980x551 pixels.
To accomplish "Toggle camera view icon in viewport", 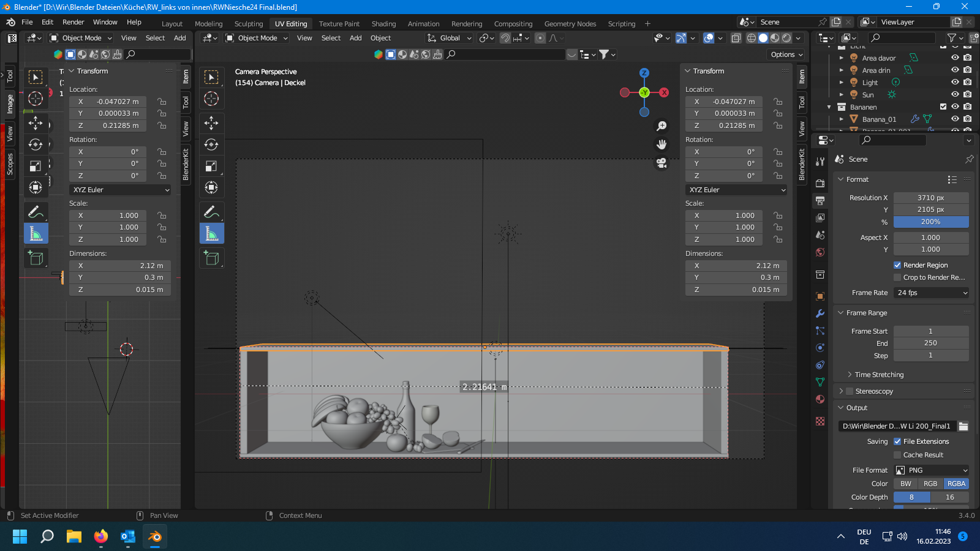I will 661,163.
